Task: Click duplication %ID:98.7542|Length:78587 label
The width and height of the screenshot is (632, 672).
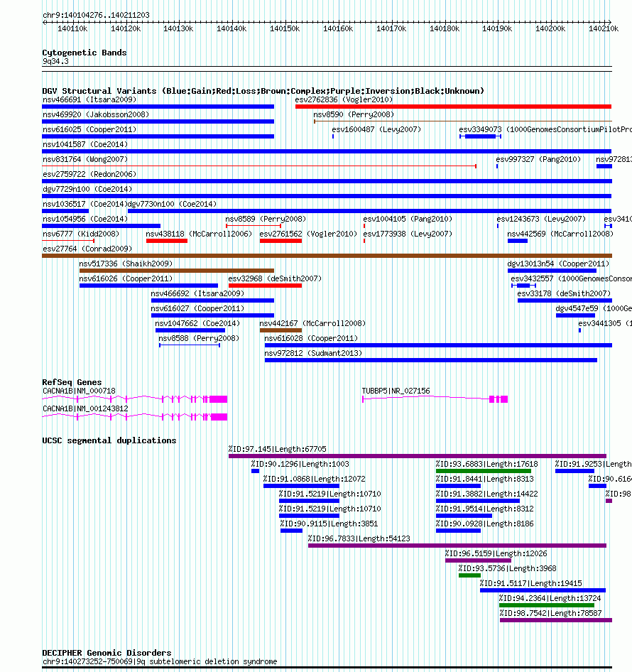Action: pos(551,614)
